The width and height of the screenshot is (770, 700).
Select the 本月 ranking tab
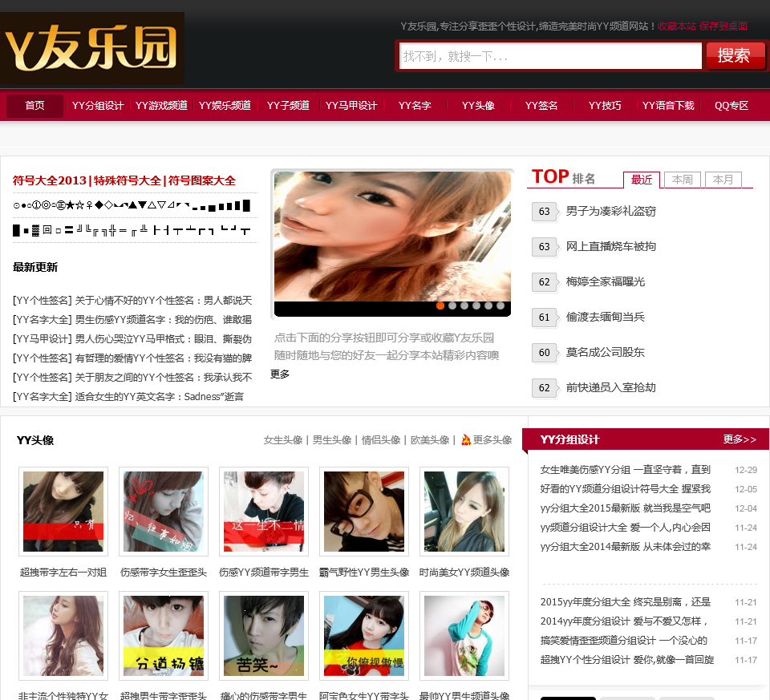coord(723,180)
